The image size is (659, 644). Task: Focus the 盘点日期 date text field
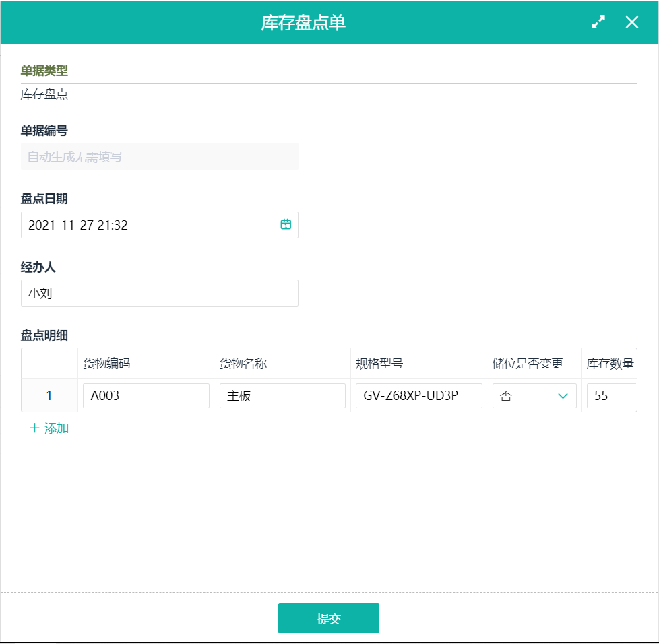coord(148,225)
